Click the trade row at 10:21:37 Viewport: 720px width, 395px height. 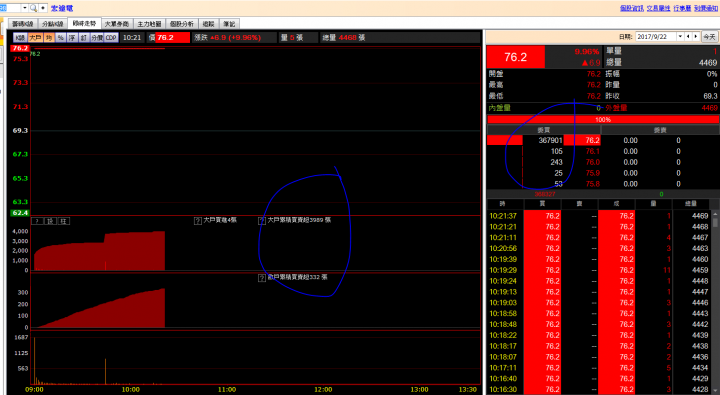coord(599,216)
